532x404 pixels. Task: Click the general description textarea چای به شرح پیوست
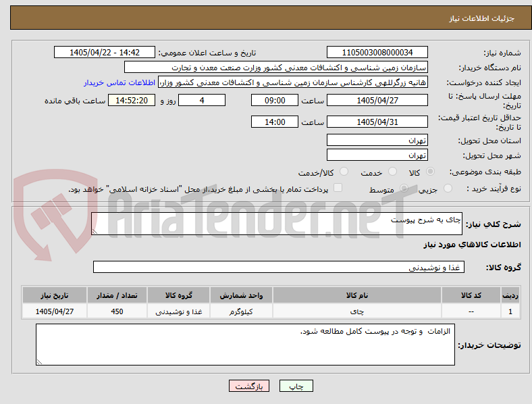coord(277,224)
